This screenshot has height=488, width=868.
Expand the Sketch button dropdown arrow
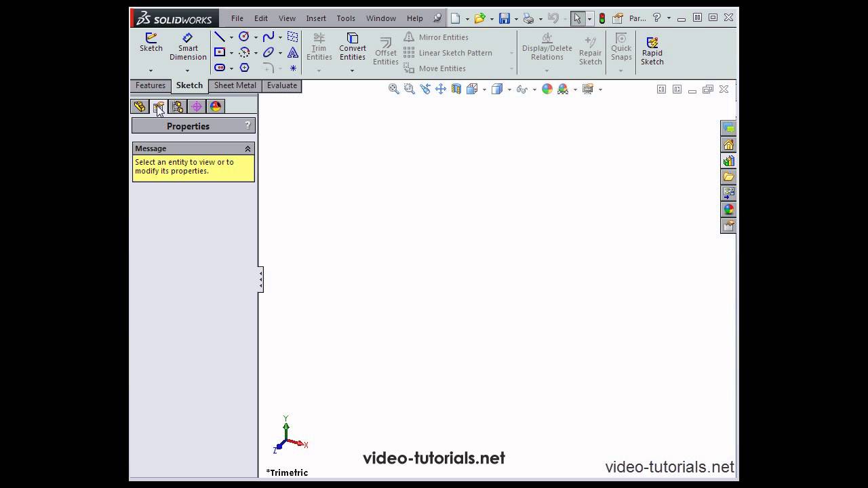click(151, 70)
